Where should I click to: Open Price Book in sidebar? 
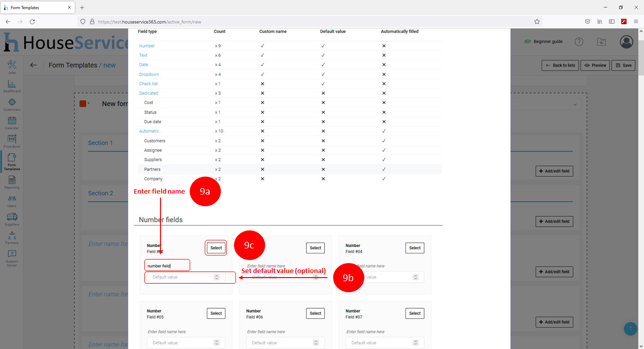[12, 141]
